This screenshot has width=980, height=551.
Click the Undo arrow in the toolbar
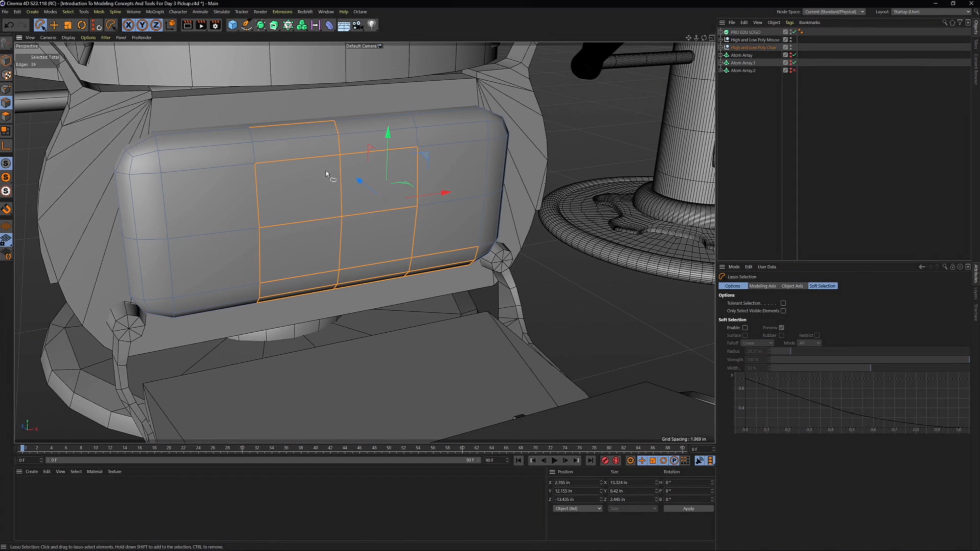pos(9,25)
